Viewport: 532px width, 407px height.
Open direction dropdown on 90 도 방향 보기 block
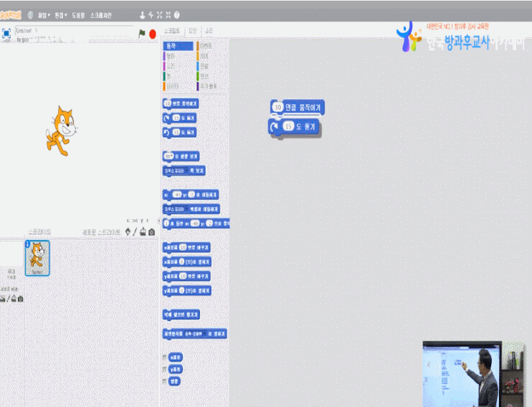pyautogui.click(x=172, y=156)
